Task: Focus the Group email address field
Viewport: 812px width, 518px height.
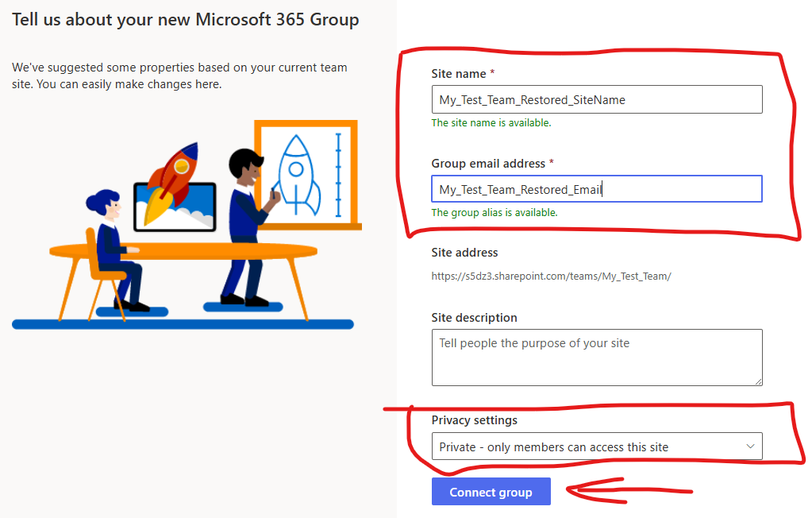Action: [x=597, y=189]
